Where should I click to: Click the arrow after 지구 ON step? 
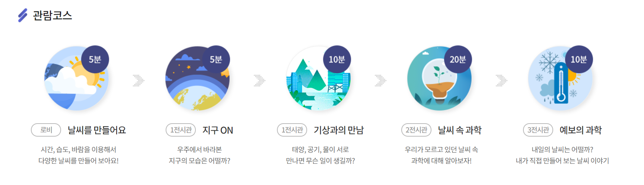pyautogui.click(x=259, y=80)
